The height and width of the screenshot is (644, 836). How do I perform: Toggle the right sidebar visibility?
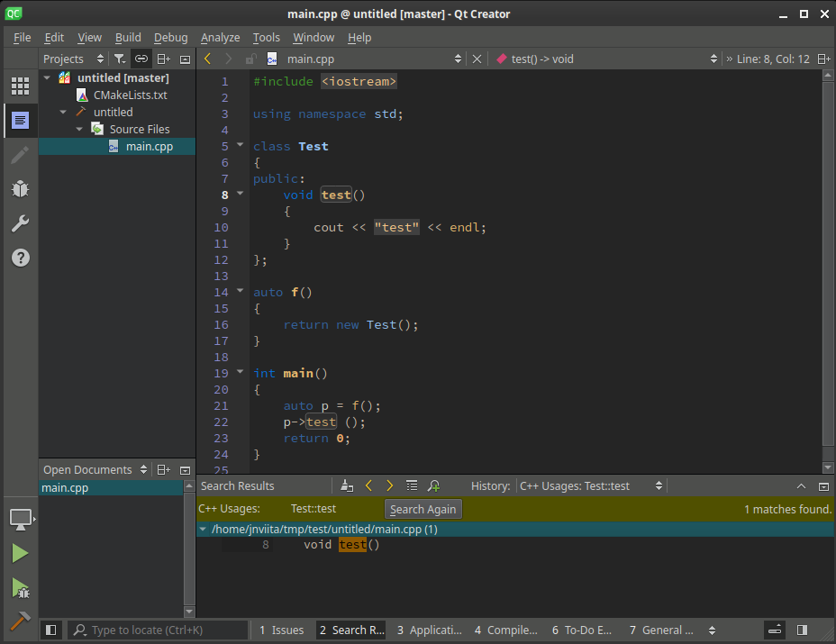tap(802, 630)
